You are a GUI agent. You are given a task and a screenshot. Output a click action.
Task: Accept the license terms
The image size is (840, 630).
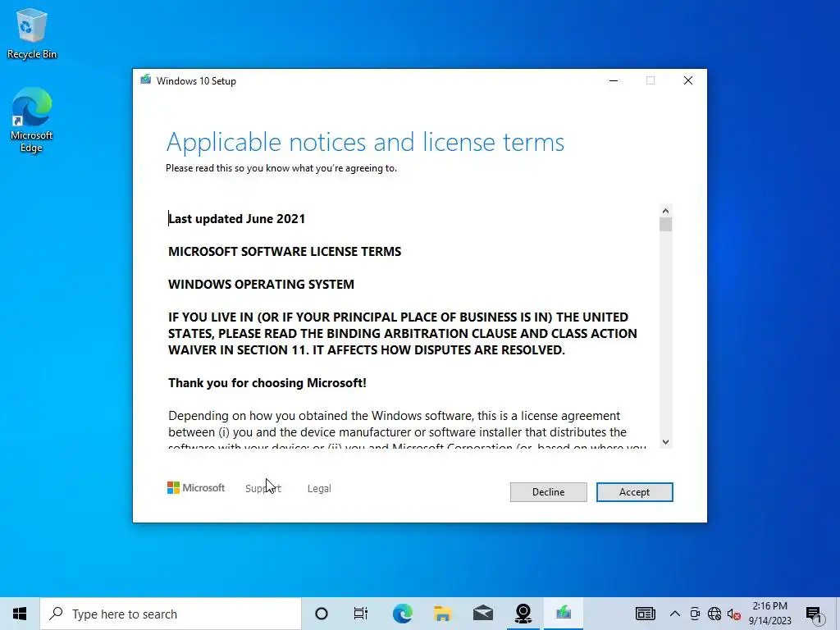[634, 492]
